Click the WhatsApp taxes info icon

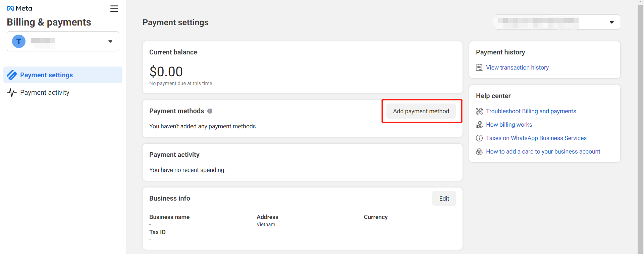[x=479, y=138]
